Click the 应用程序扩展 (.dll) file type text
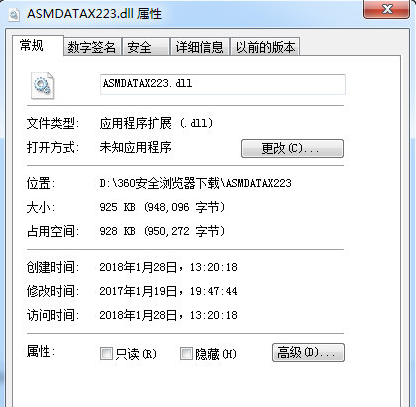 click(x=156, y=123)
